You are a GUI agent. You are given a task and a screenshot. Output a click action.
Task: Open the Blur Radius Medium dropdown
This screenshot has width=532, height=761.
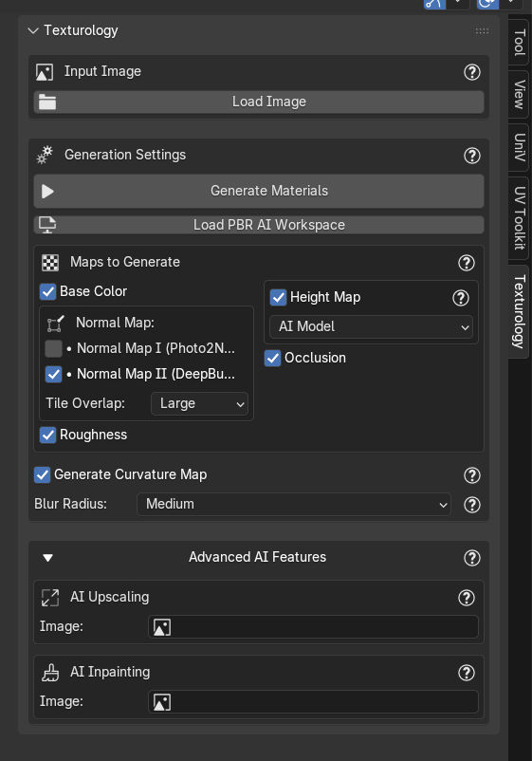(x=294, y=504)
